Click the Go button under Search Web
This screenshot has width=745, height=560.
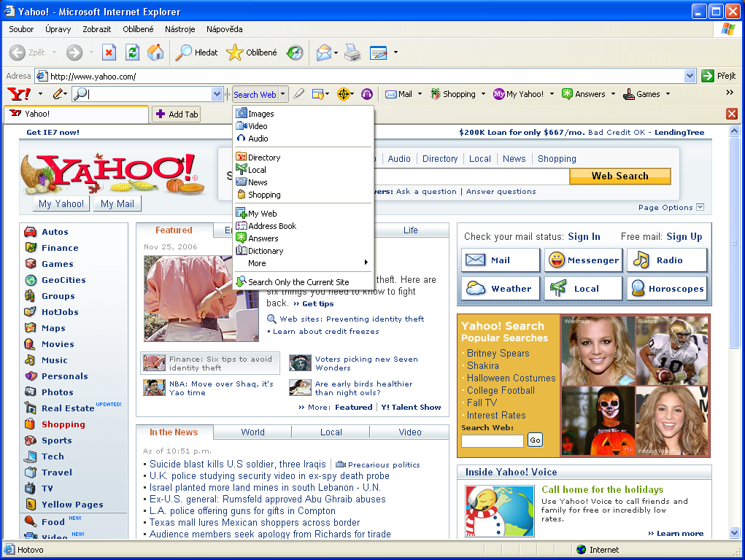535,440
